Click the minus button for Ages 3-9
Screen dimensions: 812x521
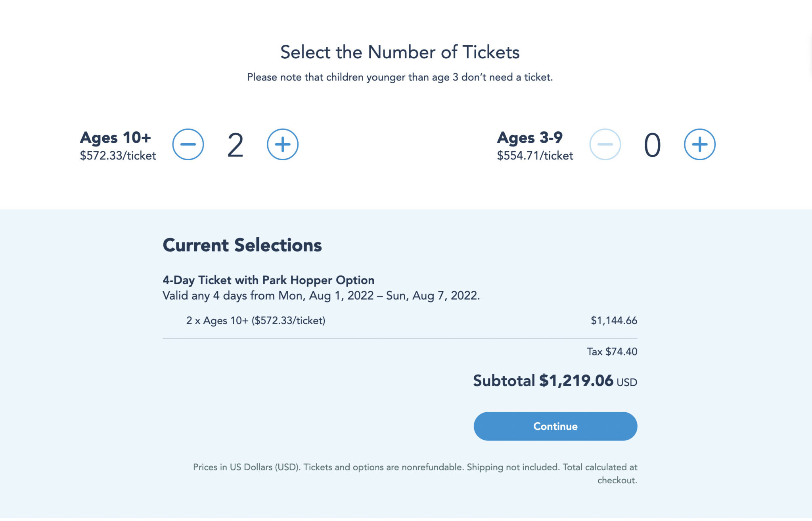[605, 144]
